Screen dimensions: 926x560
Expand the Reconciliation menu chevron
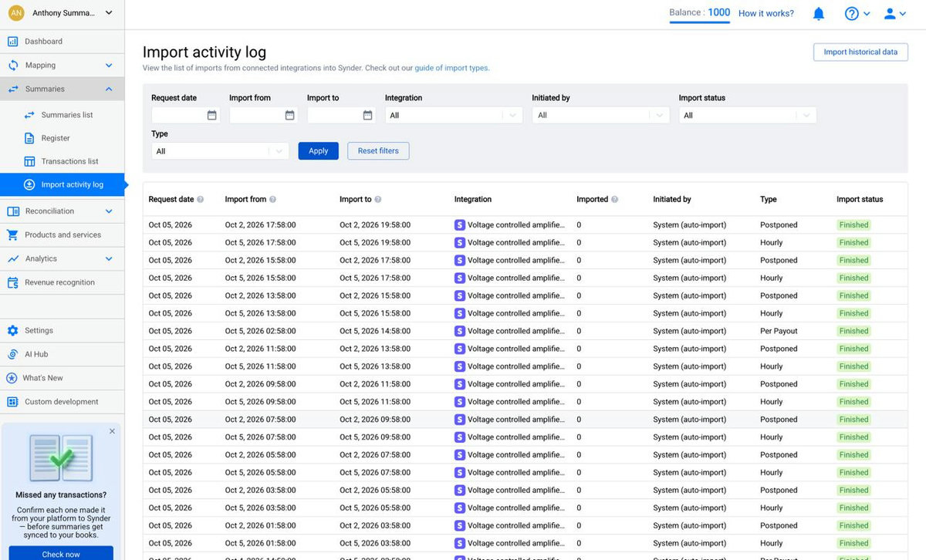[x=109, y=211]
